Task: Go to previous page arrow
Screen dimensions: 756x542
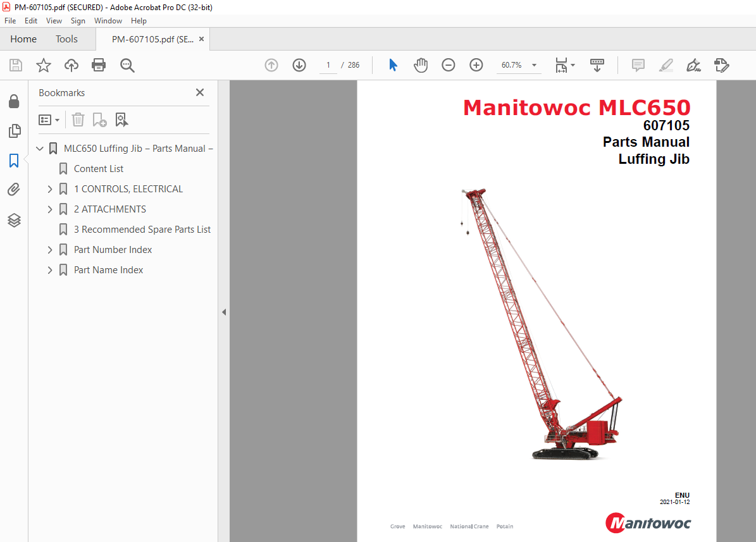Action: [271, 65]
